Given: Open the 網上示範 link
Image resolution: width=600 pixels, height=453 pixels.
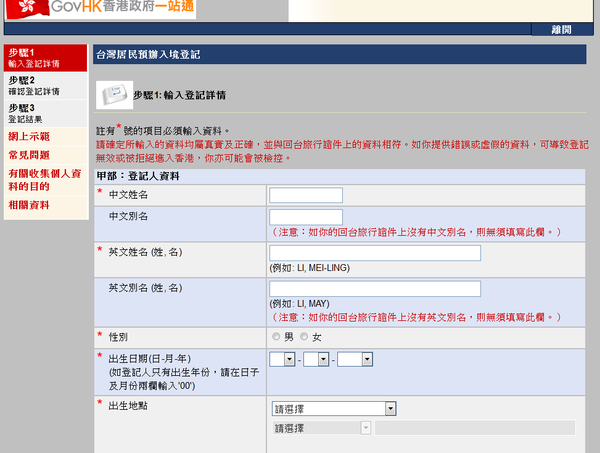Looking at the screenshot, I should pyautogui.click(x=30, y=136).
